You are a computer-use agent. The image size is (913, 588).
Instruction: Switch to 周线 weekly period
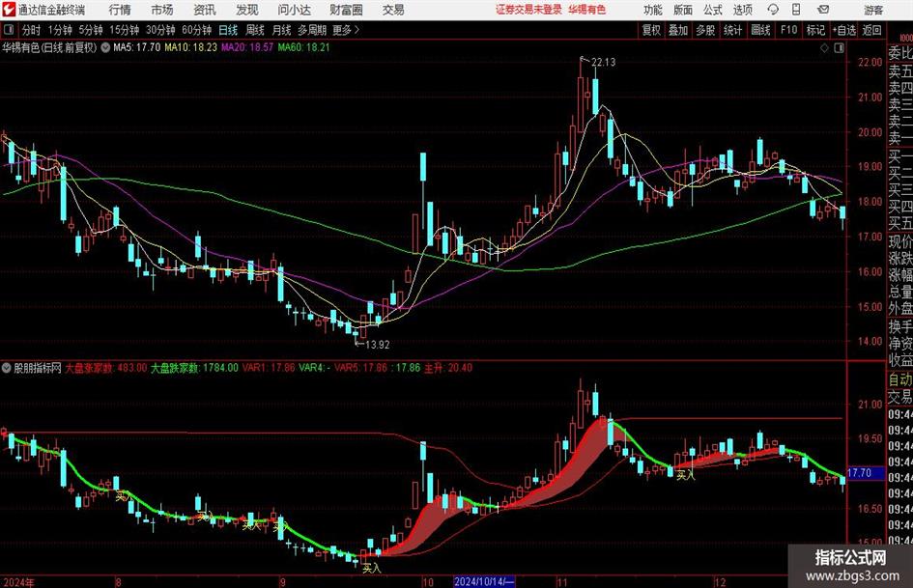pyautogui.click(x=254, y=30)
